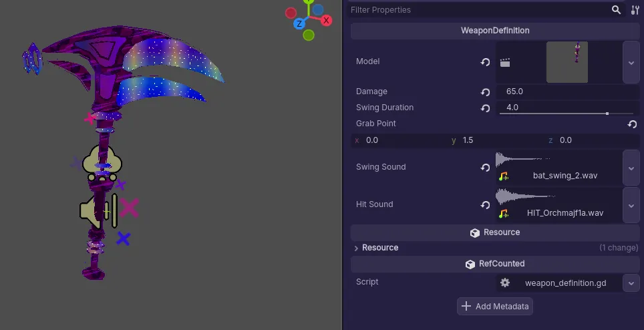Click Add Metadata button

pyautogui.click(x=495, y=306)
